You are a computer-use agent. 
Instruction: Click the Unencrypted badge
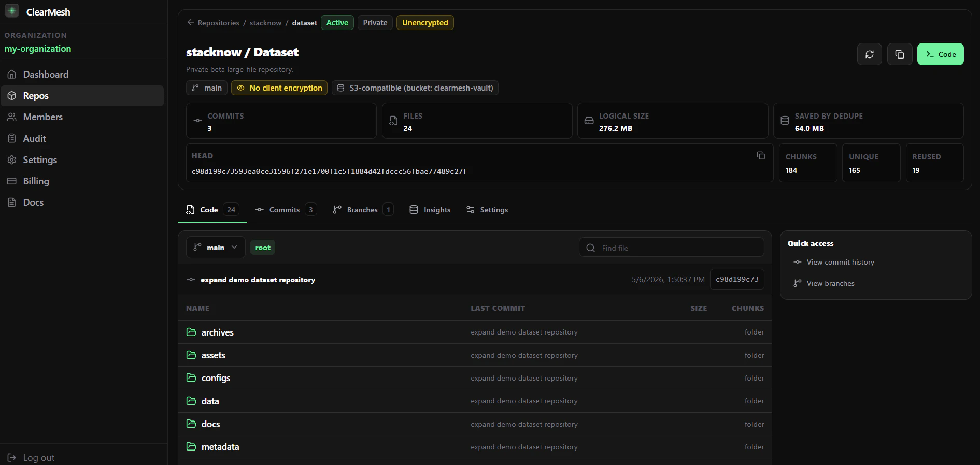[x=425, y=23]
